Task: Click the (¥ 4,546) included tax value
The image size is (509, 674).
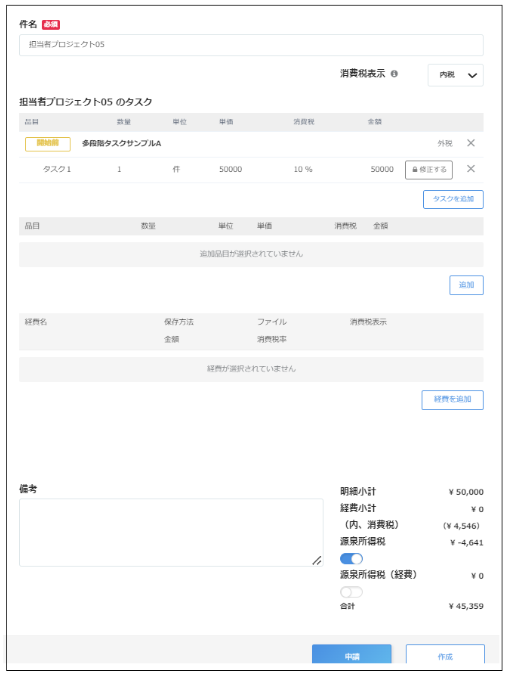Action: click(x=461, y=526)
